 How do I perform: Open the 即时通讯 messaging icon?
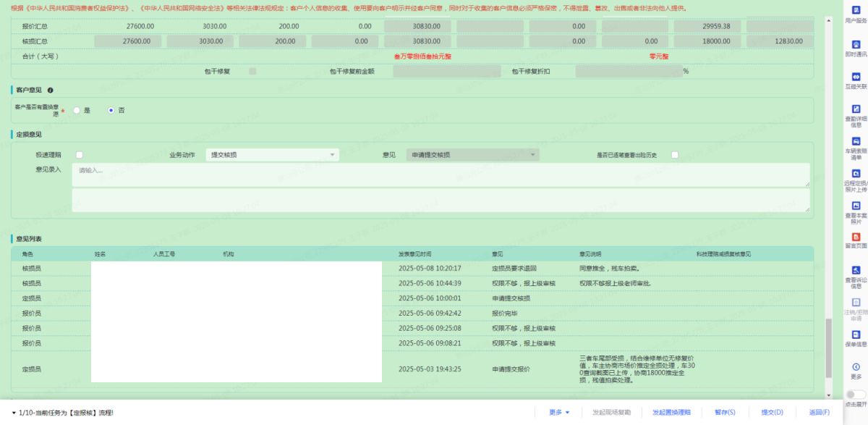coord(856,45)
